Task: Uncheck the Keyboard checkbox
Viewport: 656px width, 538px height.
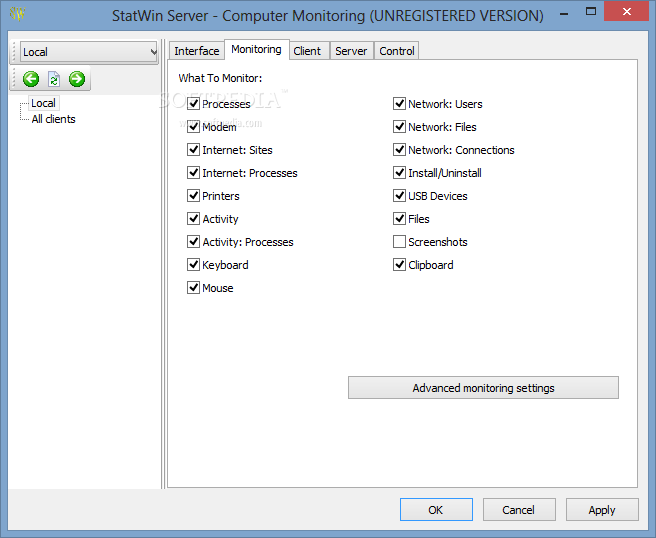Action: pyautogui.click(x=193, y=265)
